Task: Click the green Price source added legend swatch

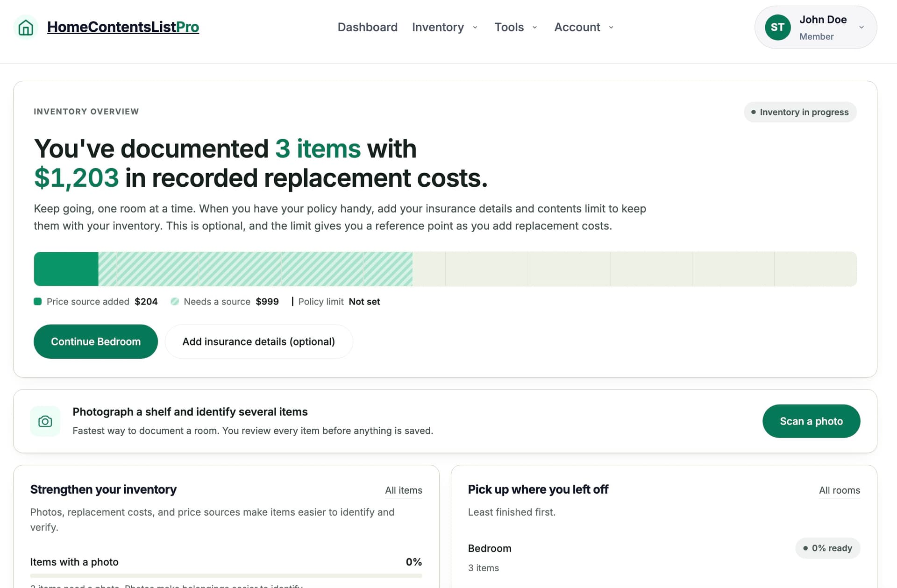Action: 38,302
